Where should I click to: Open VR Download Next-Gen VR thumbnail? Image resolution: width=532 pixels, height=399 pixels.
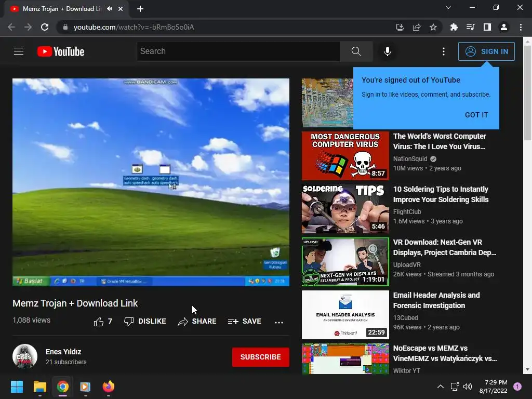coord(345,262)
